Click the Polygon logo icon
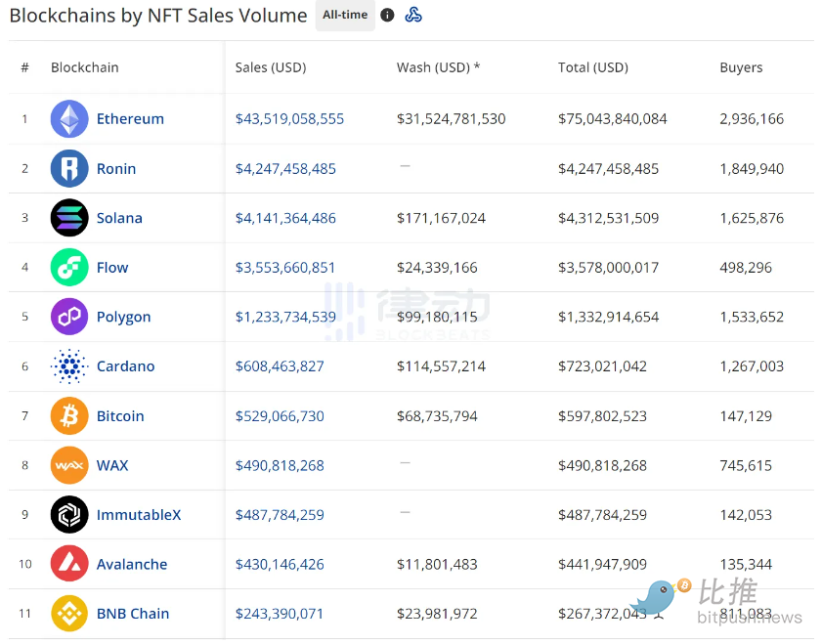The height and width of the screenshot is (644, 822). click(x=69, y=317)
